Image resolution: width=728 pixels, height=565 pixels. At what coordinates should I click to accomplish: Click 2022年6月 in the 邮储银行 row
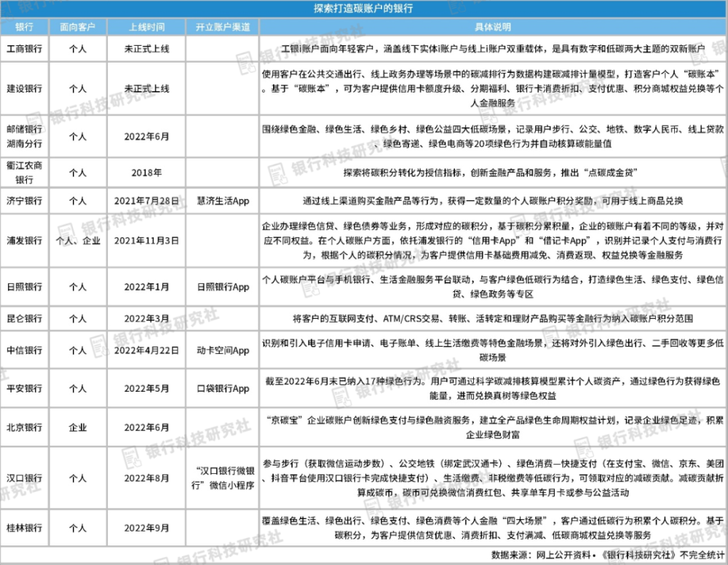pyautogui.click(x=146, y=136)
